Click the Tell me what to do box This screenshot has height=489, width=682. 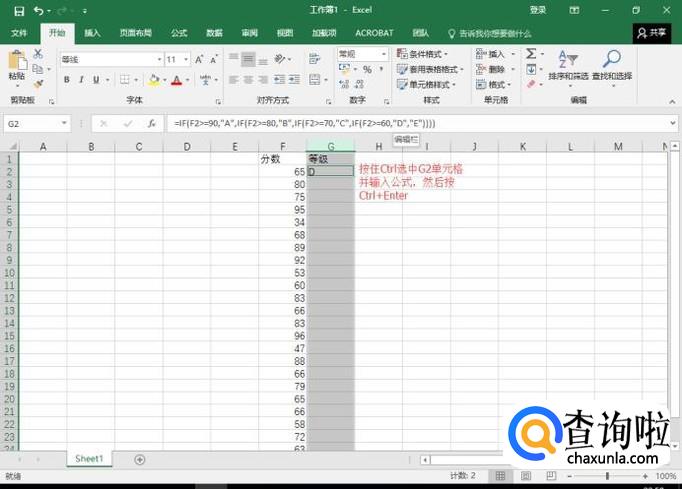(x=490, y=33)
